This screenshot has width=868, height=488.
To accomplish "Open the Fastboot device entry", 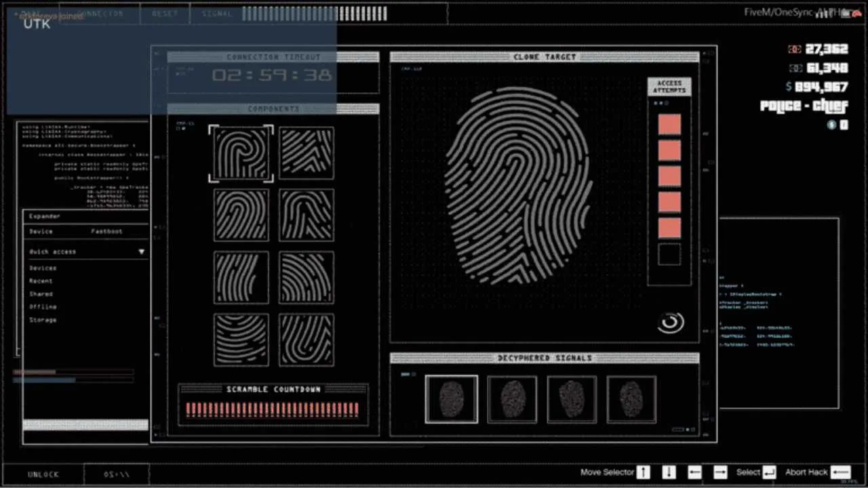I will click(x=106, y=231).
